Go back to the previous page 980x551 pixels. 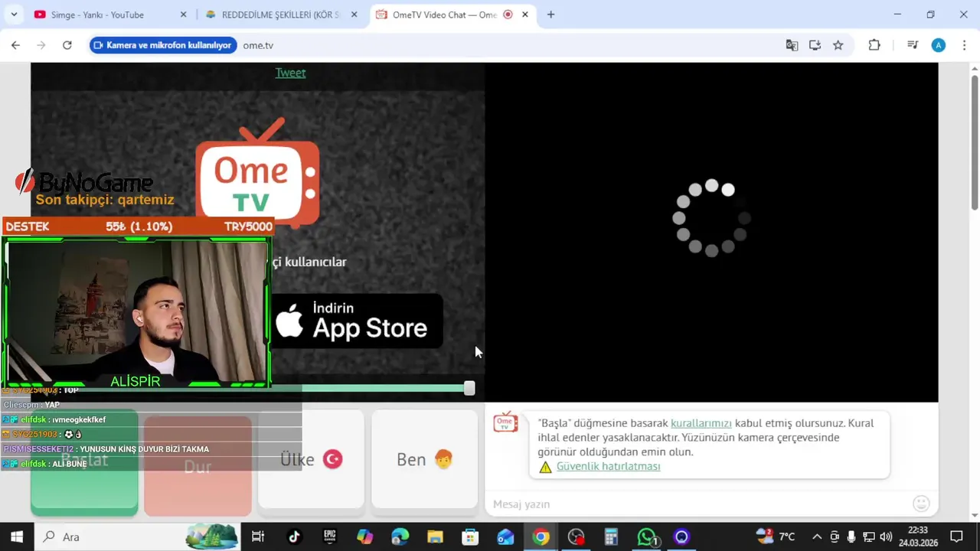pyautogui.click(x=15, y=45)
